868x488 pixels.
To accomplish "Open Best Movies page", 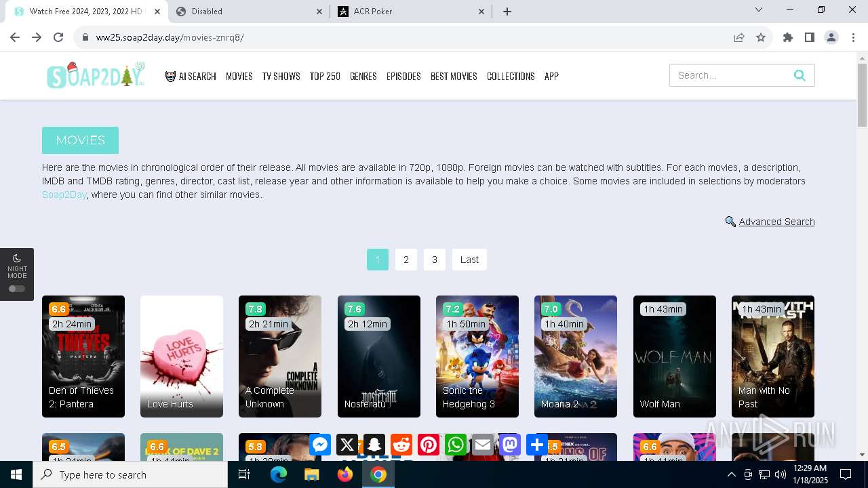I will pos(454,76).
